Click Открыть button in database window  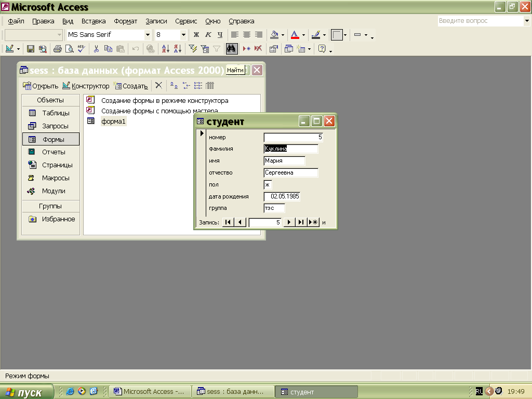click(41, 86)
